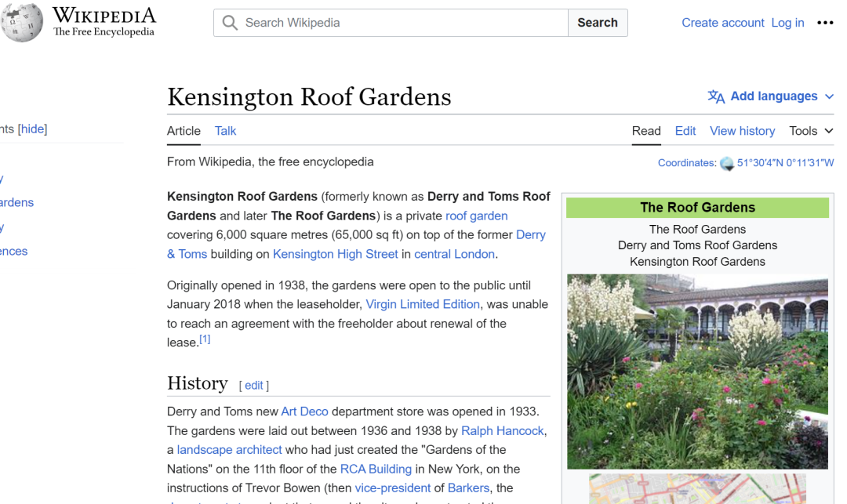The height and width of the screenshot is (504, 847).
Task: Select the Edit tab
Action: tap(685, 131)
